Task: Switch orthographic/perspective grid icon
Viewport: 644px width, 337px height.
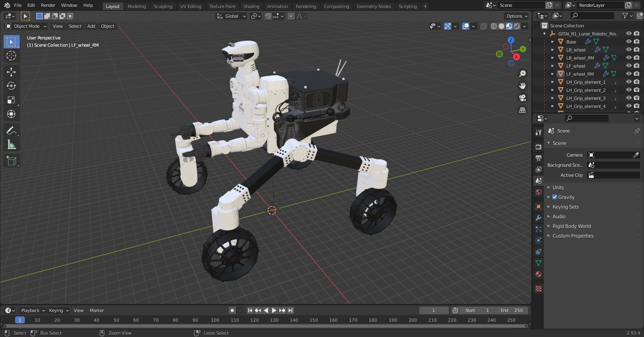Action: (x=522, y=110)
